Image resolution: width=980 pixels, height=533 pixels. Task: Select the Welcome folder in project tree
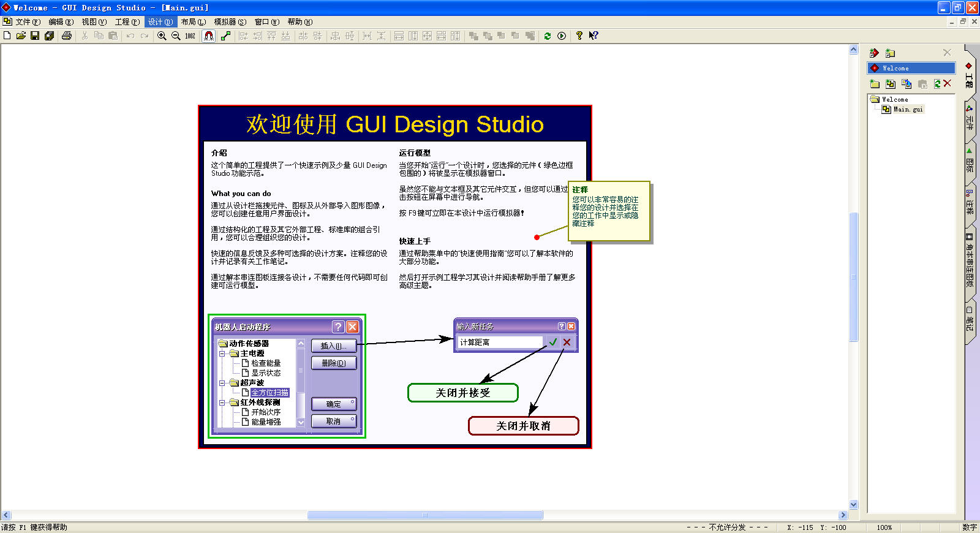[895, 99]
